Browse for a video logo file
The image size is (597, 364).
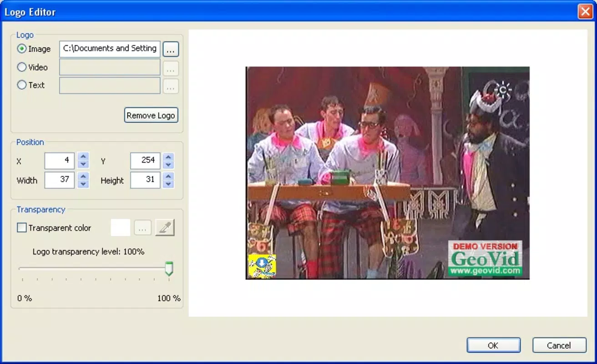(x=171, y=68)
